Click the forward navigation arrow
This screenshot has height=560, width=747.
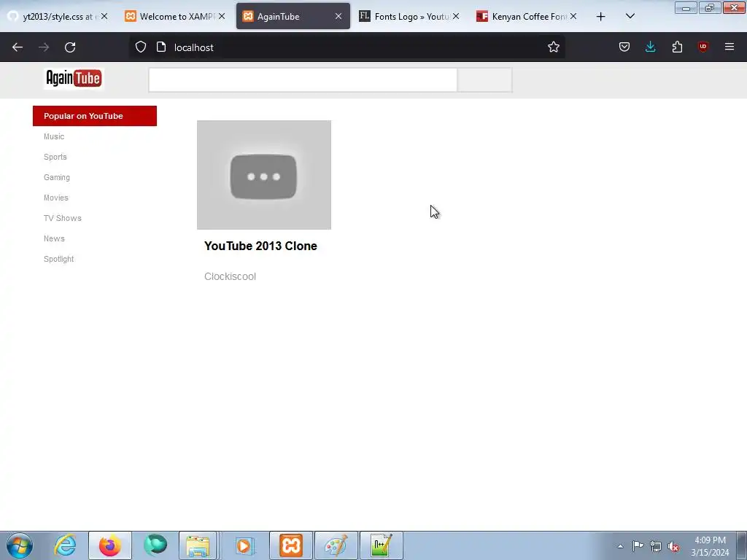44,47
